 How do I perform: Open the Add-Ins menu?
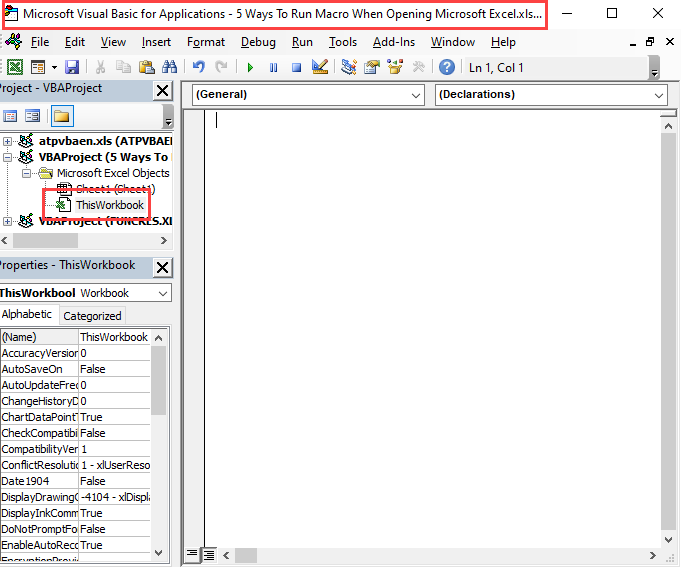(x=394, y=42)
